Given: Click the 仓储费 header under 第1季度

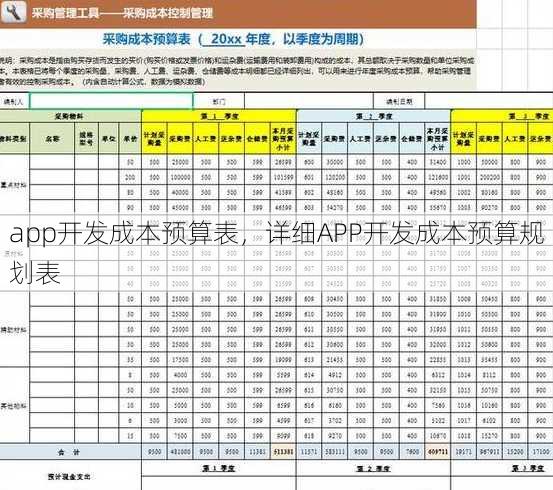Looking at the screenshot, I should (257, 139).
